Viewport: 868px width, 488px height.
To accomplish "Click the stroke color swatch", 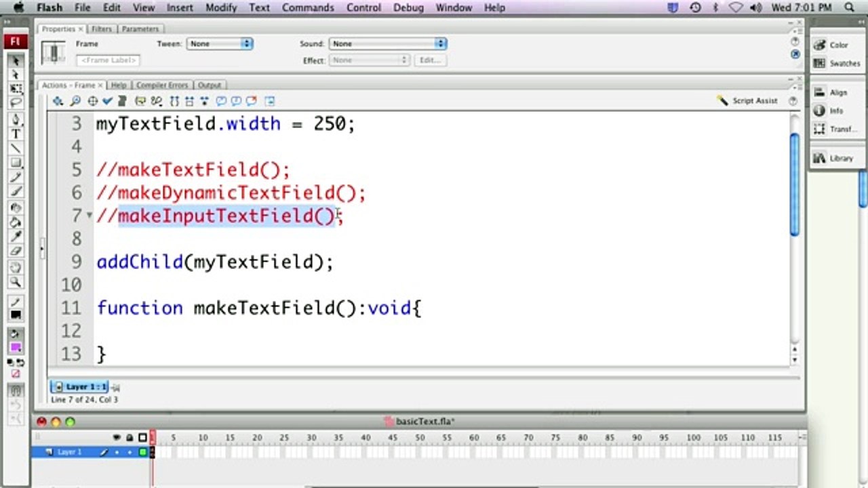I will [16, 315].
